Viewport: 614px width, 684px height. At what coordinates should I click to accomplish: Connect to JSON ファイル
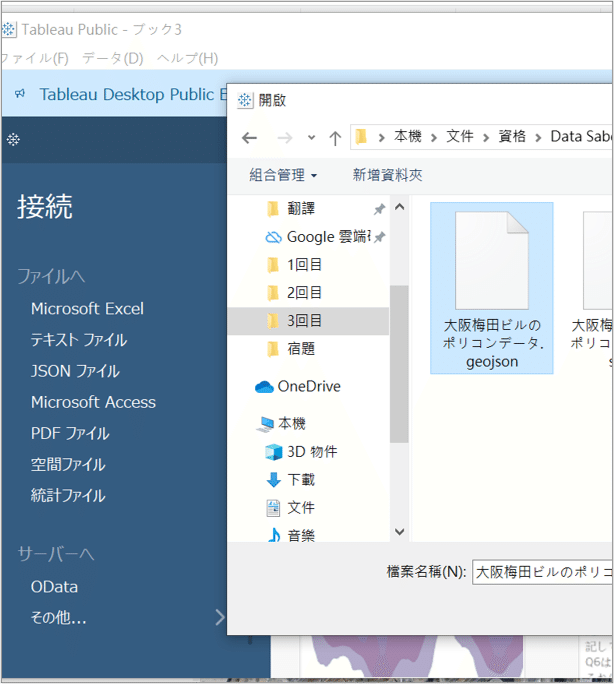tap(75, 371)
